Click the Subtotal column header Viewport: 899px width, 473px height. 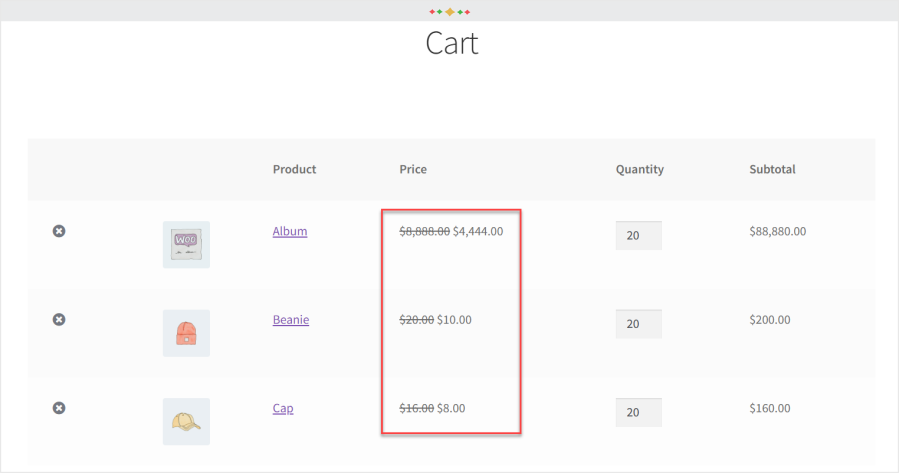[772, 169]
